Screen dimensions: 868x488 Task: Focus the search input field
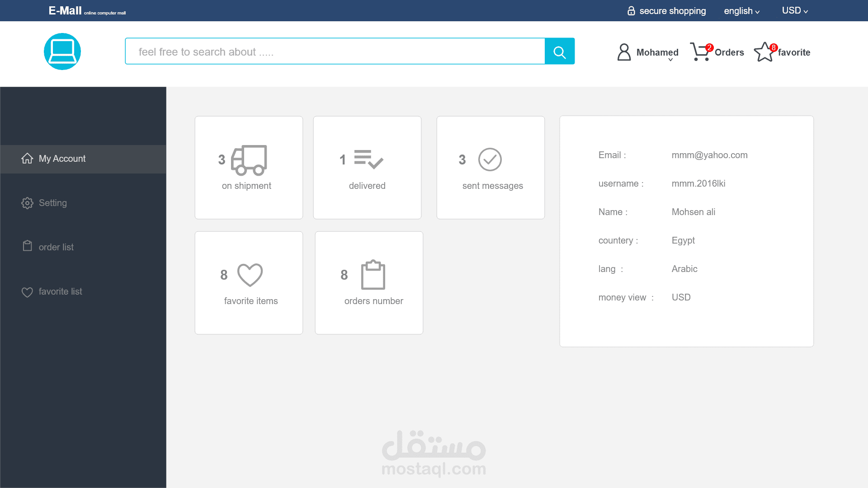335,52
